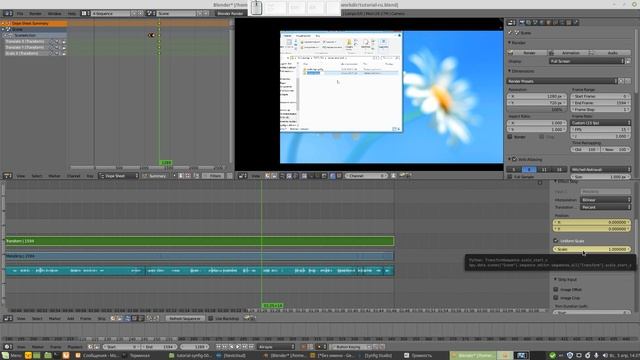This screenshot has height=360, width=640.
Task: Toggle the Summary button in dope sheet header
Action: (x=155, y=176)
